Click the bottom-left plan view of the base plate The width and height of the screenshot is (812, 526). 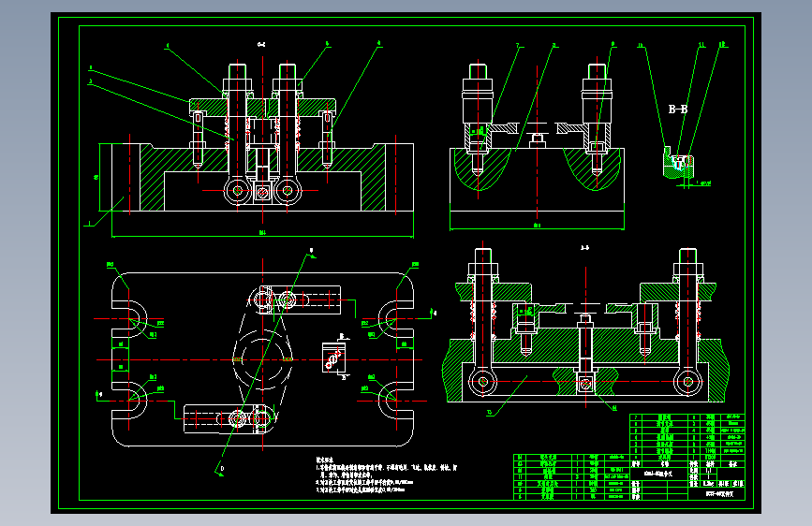262,359
